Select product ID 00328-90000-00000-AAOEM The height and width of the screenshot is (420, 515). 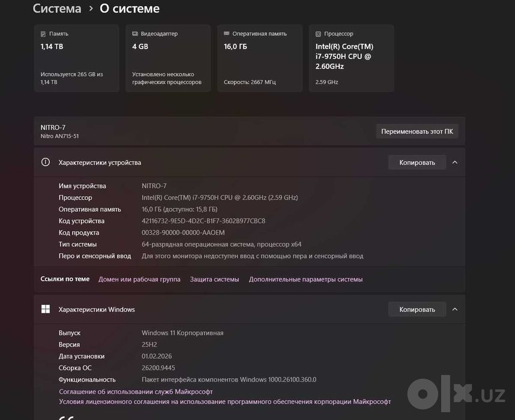(183, 232)
